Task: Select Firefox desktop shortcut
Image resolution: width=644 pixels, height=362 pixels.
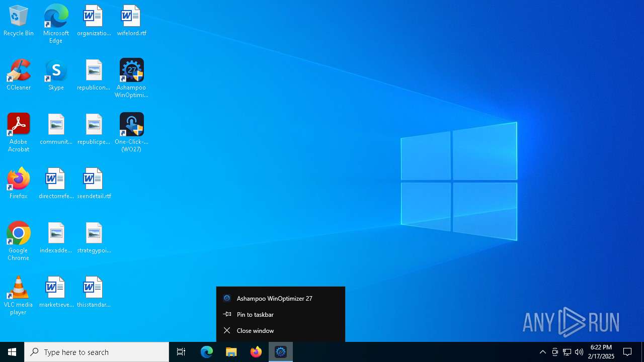Action: pyautogui.click(x=19, y=184)
